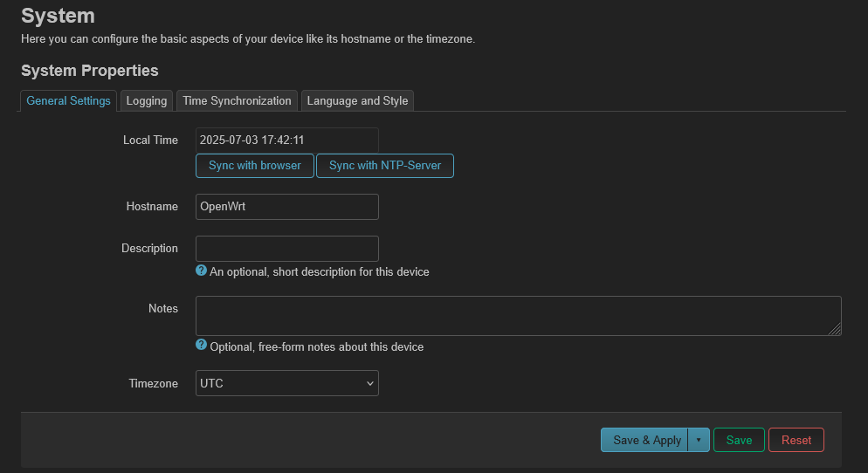
Task: Click the Save & Apply button
Action: (644, 440)
